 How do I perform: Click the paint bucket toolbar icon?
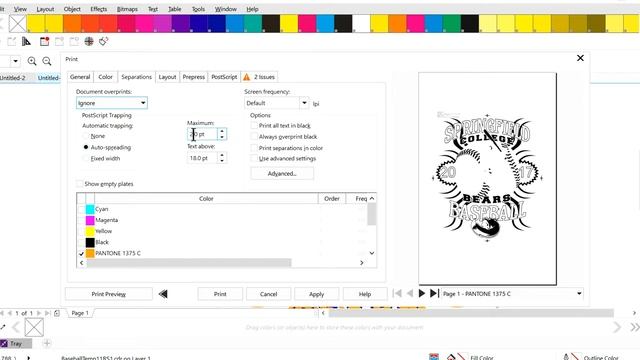pos(104,41)
